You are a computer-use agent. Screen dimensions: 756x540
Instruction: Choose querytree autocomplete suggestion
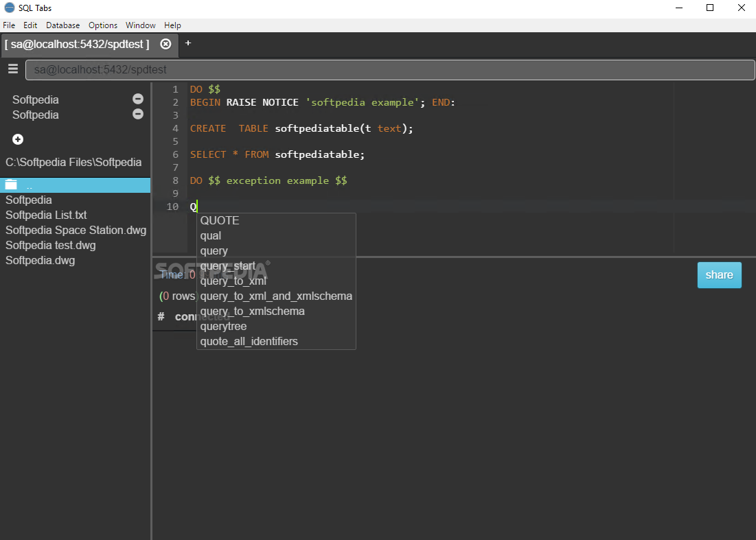pos(276,326)
